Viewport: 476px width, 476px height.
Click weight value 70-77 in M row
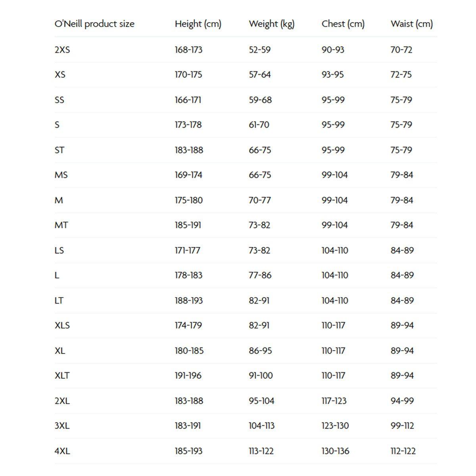pyautogui.click(x=260, y=200)
